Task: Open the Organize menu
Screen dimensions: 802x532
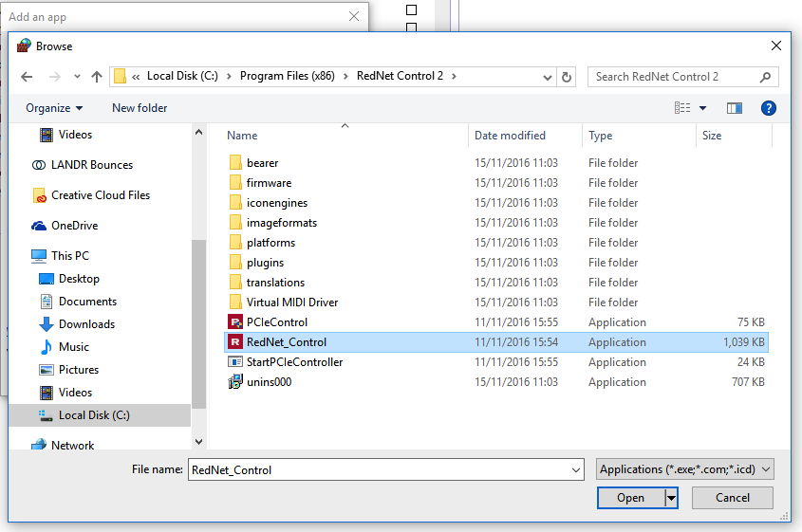Action: [x=54, y=108]
